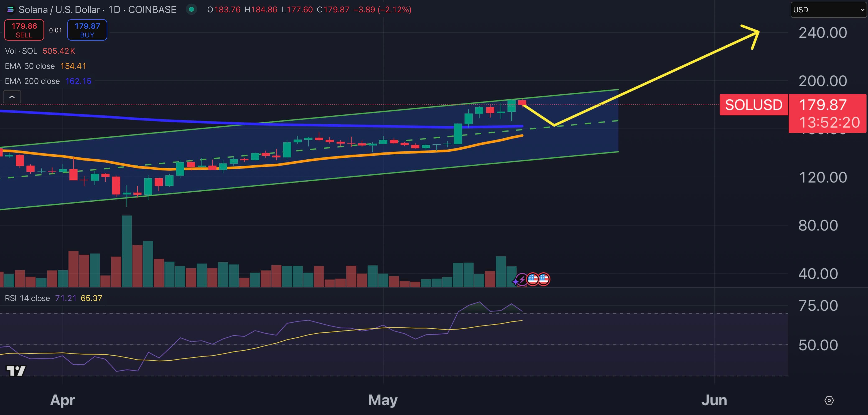
Task: Click the TradingView logo watermark
Action: click(x=16, y=371)
